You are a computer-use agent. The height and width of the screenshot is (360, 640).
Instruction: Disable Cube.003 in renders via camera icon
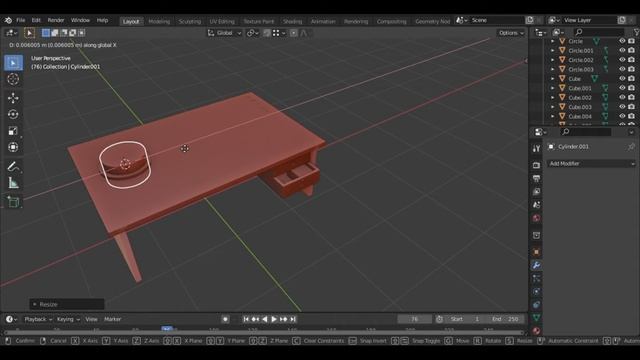click(x=631, y=107)
